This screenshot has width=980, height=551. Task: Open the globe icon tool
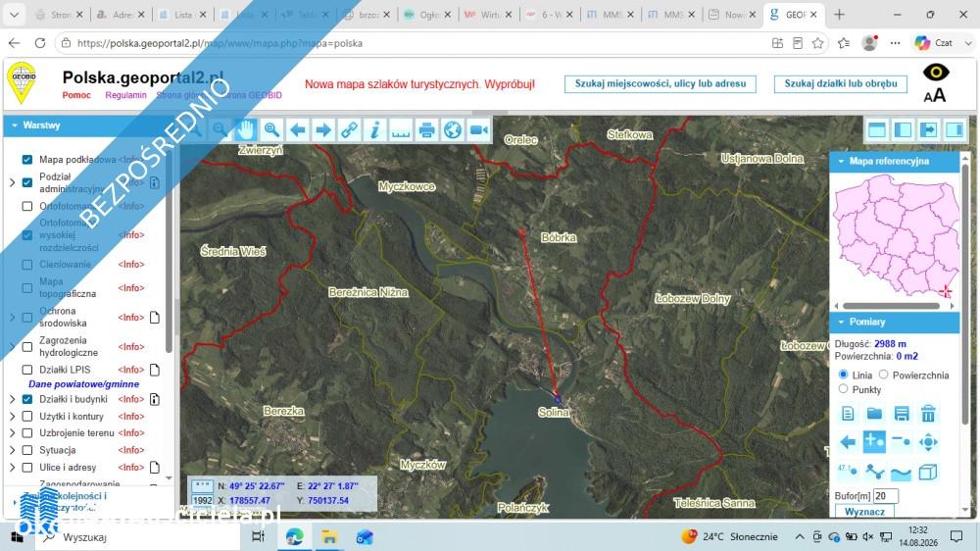pyautogui.click(x=453, y=130)
